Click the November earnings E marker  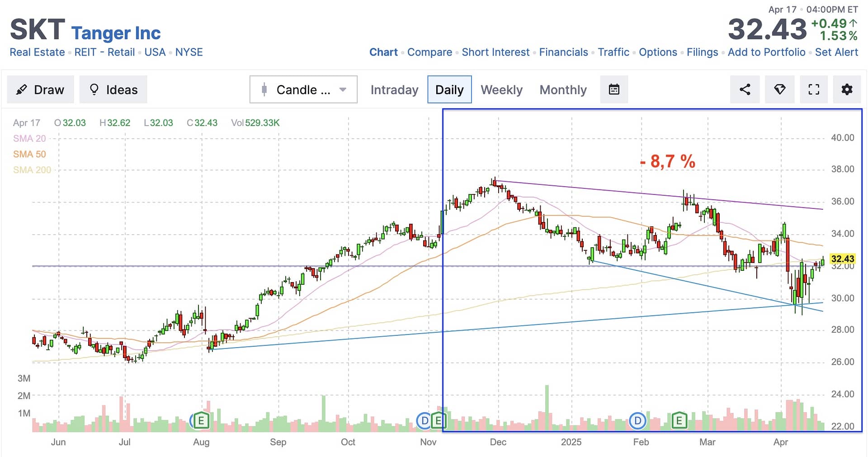point(438,421)
